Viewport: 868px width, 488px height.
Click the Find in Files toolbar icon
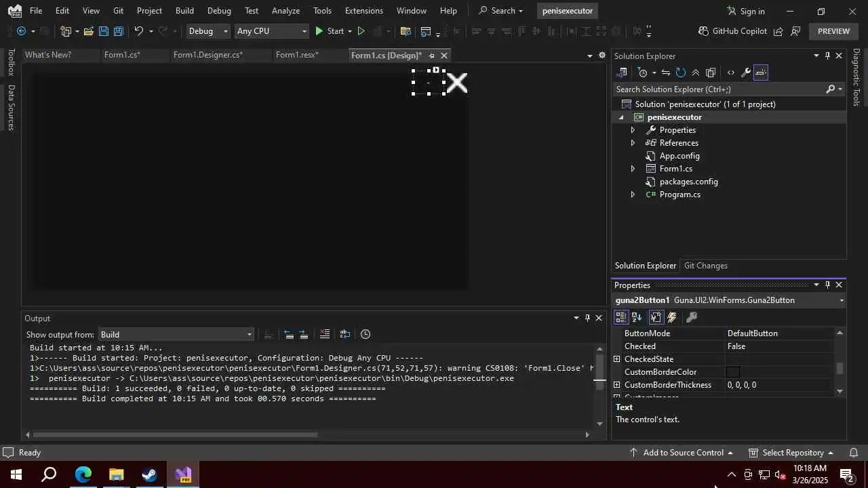pos(406,31)
